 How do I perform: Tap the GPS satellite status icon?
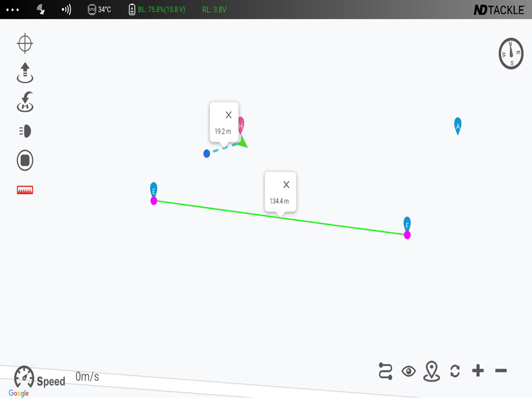41,10
